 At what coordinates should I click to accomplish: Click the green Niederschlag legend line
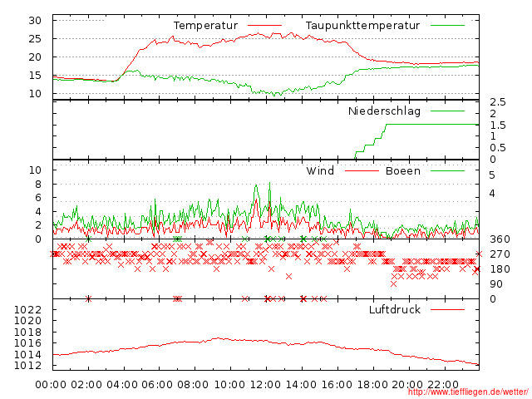[447, 111]
